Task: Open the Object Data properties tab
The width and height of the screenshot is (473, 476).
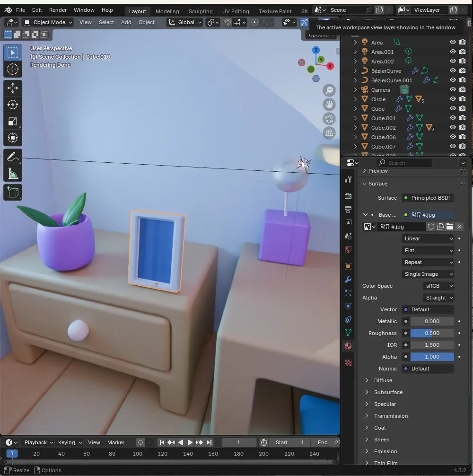Action: (348, 333)
